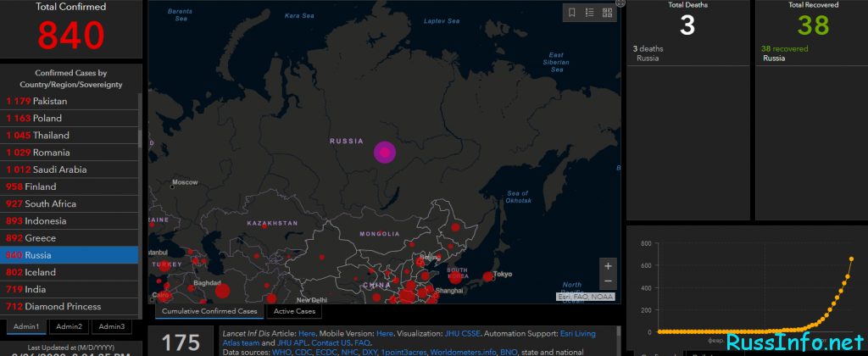This screenshot has height=356, width=868.
Task: Zoom in with the map plus button
Action: click(x=608, y=266)
